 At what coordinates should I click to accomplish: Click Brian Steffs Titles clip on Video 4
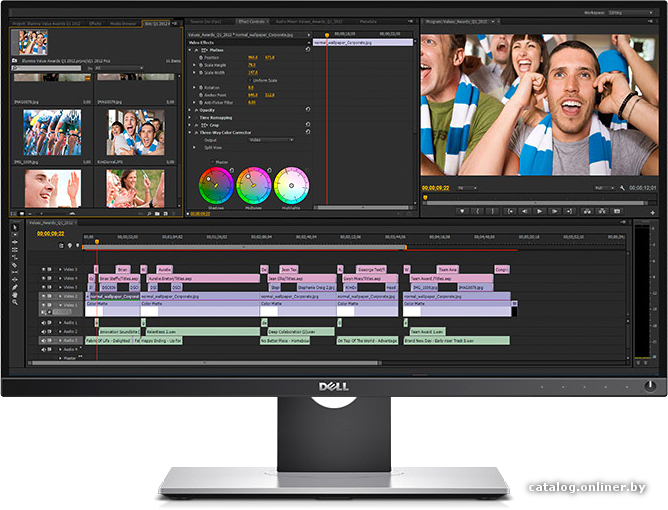pyautogui.click(x=119, y=278)
